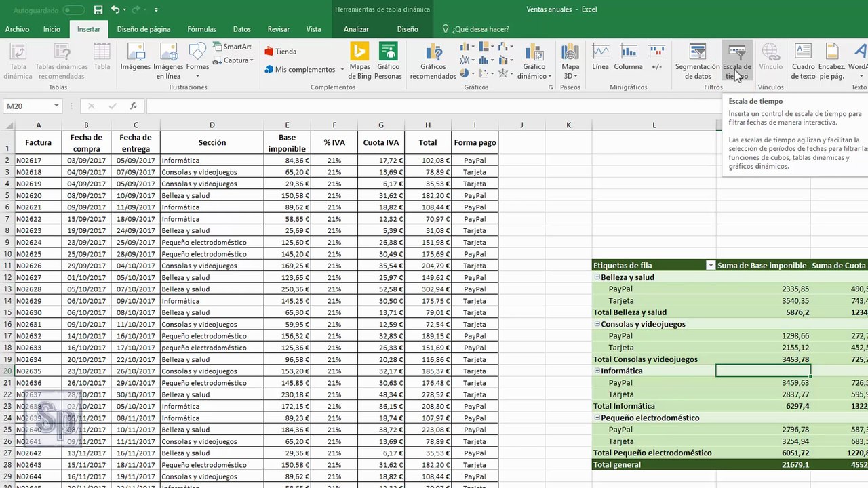Image resolution: width=868 pixels, height=488 pixels.
Task: Open the undo history dropdown arrow
Action: (x=125, y=10)
